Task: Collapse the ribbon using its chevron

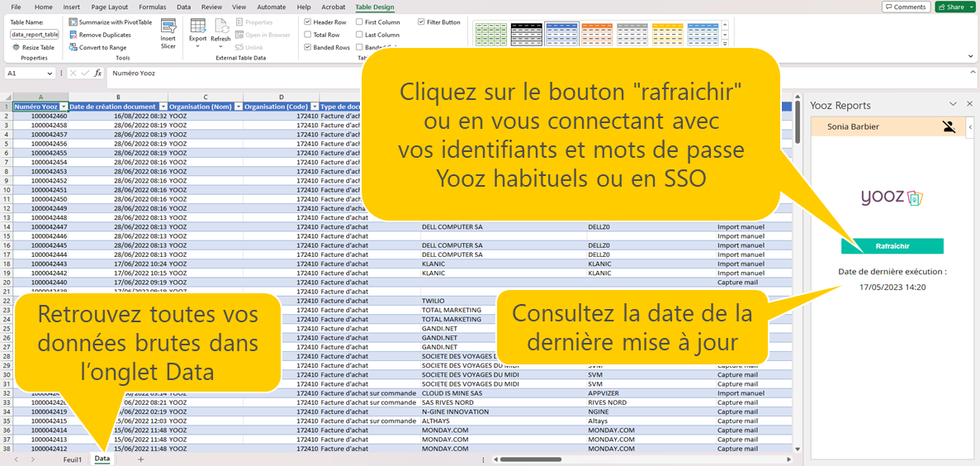Action: (971, 56)
